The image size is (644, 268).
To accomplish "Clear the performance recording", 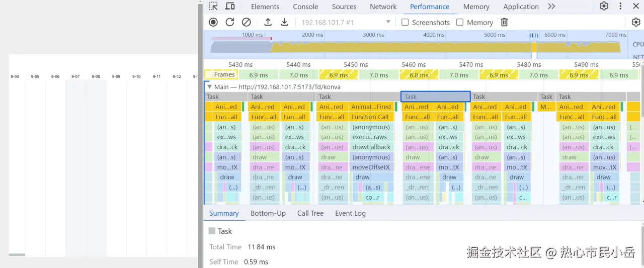I will pyautogui.click(x=246, y=22).
